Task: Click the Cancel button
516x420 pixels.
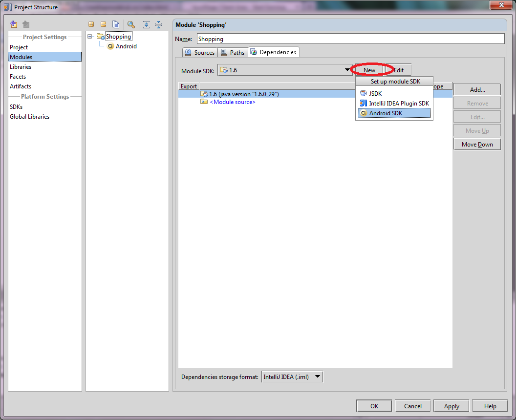Action: pyautogui.click(x=413, y=406)
